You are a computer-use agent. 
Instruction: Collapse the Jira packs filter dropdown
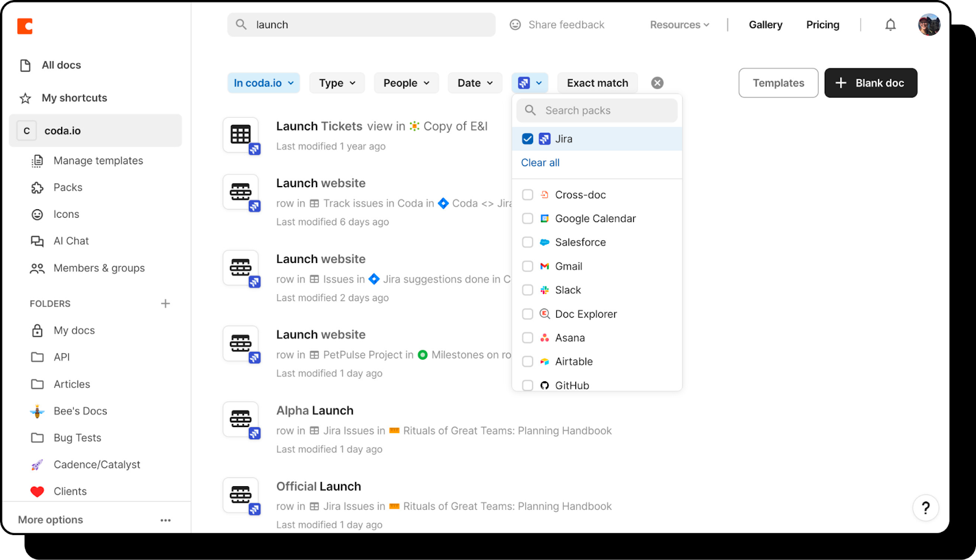[530, 83]
